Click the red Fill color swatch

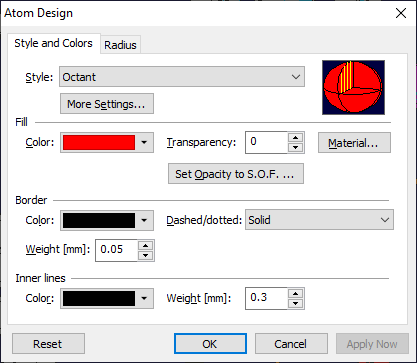pos(99,143)
